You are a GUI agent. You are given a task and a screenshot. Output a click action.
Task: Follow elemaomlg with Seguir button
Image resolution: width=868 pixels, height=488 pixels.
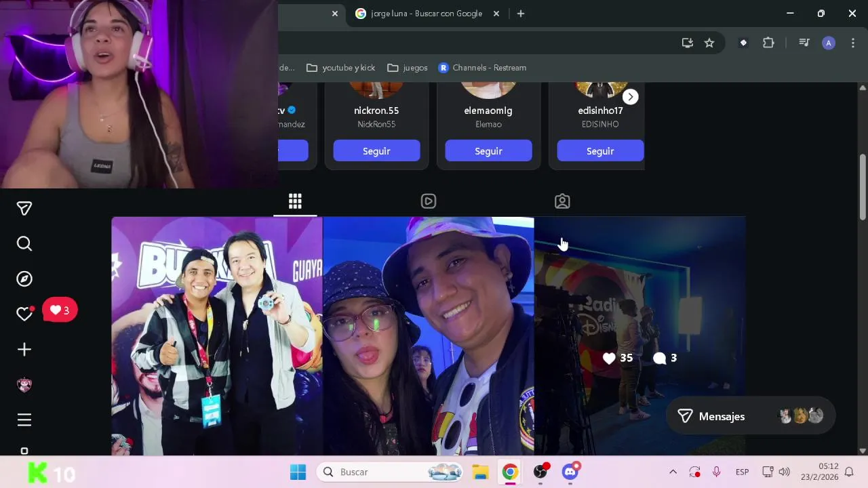[488, 151]
